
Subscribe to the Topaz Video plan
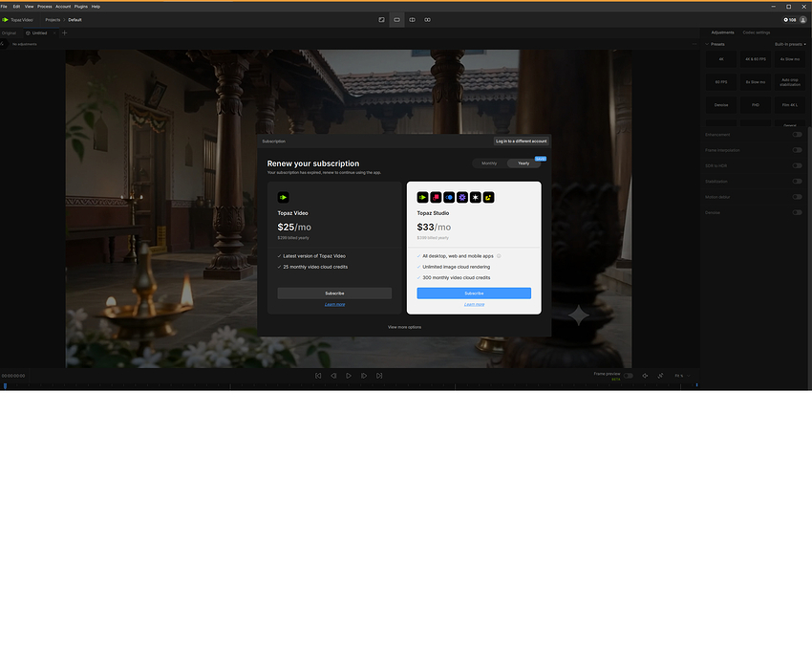[x=334, y=293]
